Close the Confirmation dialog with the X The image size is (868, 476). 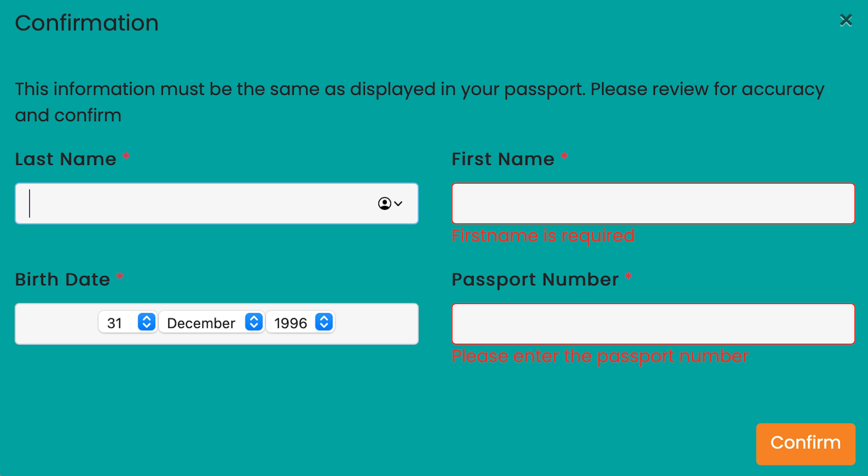pos(846,21)
